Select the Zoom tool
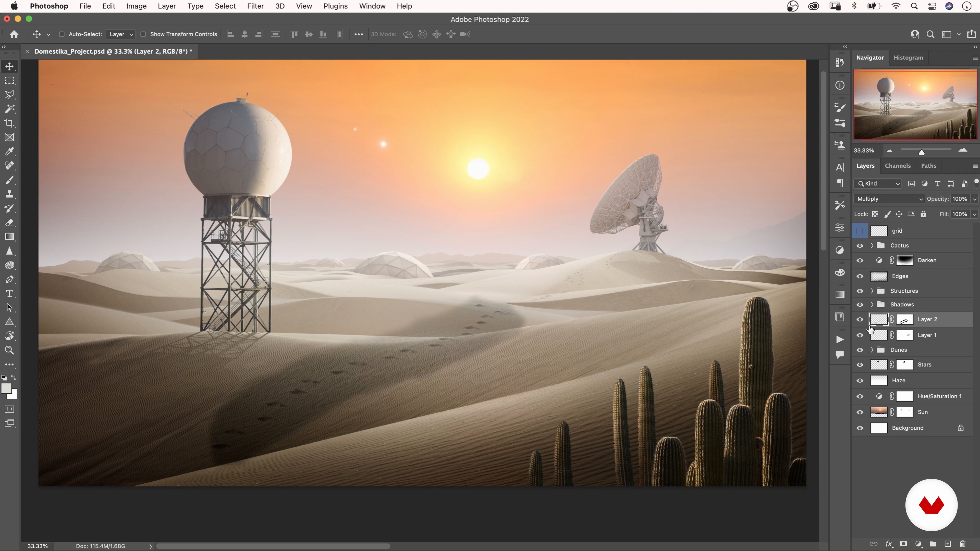This screenshot has width=980, height=551. (9, 350)
